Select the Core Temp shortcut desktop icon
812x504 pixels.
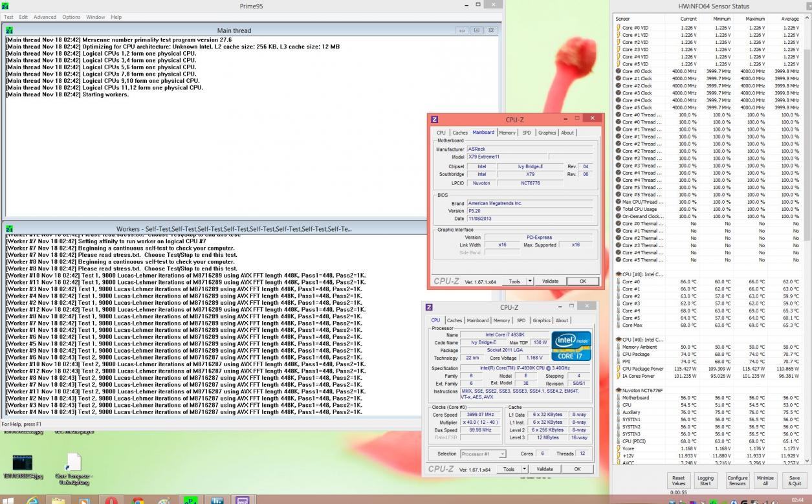[74, 470]
